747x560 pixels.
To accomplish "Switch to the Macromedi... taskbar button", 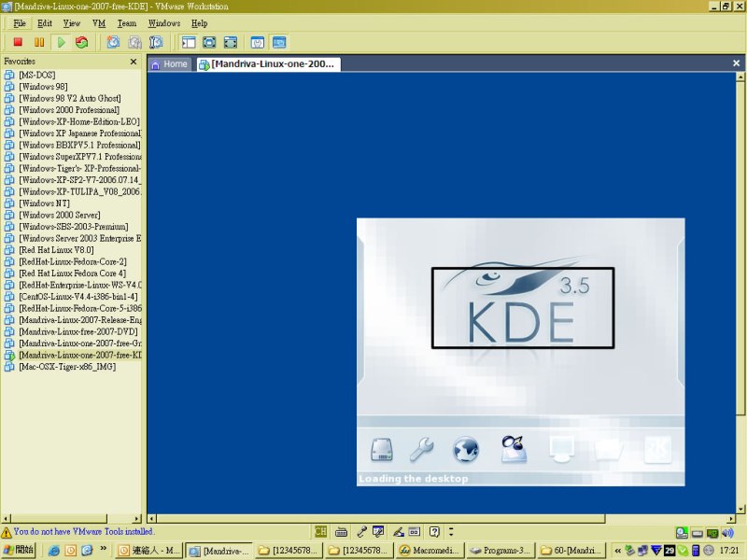I will tap(430, 551).
